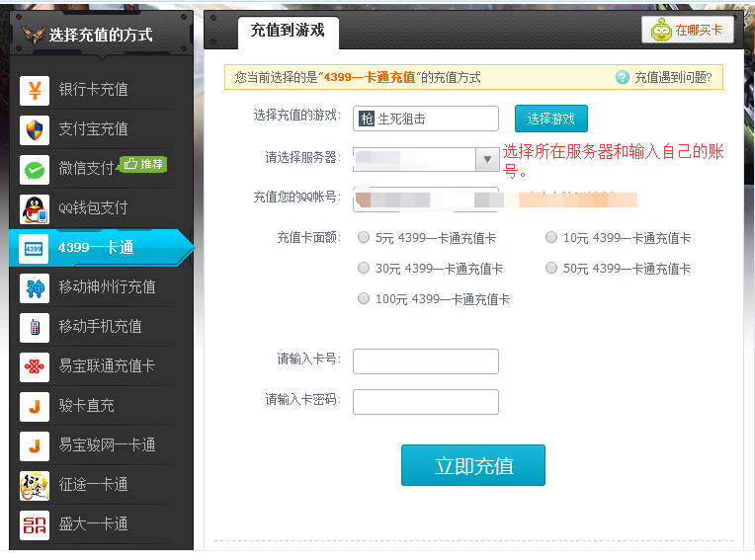755x560 pixels.
Task: Open the 充值到游戏 tab
Action: (x=288, y=32)
